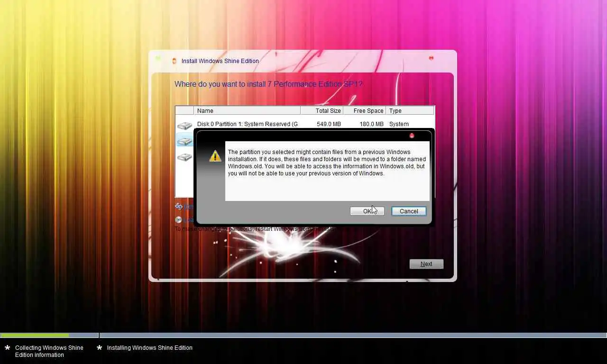
Task: Click the yellow warning triangle icon
Action: [x=215, y=156]
